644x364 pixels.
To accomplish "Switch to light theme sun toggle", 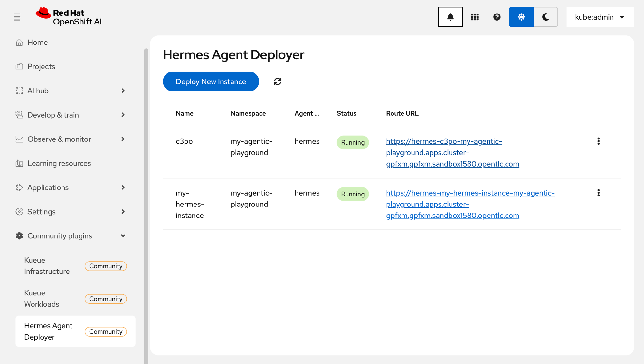I will [521, 17].
